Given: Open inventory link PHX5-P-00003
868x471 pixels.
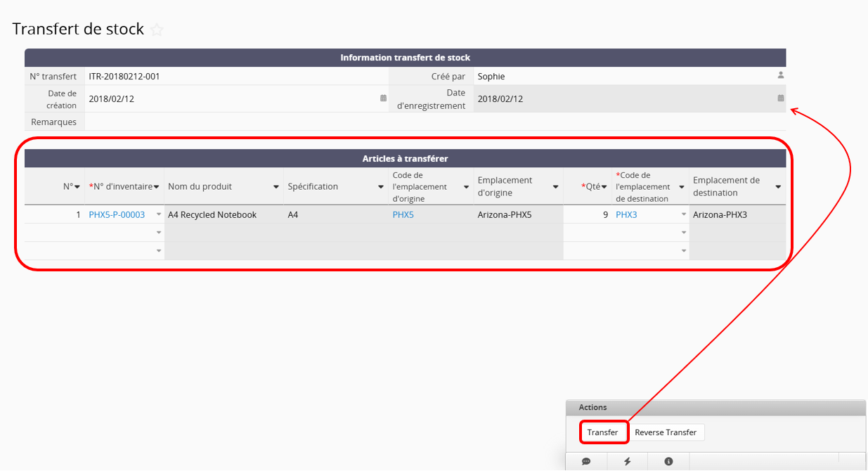Looking at the screenshot, I should pos(117,215).
